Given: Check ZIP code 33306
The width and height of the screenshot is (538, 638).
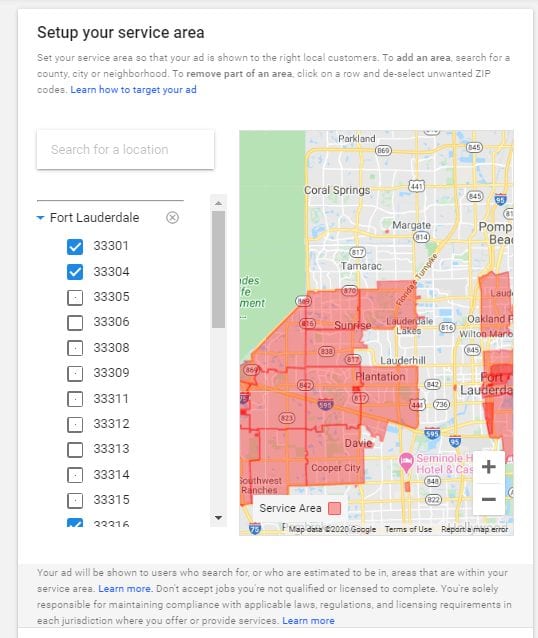Looking at the screenshot, I should click(75, 322).
